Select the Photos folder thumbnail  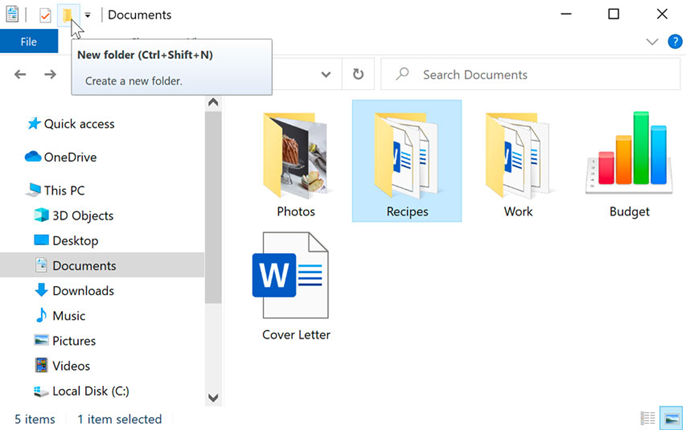click(296, 164)
